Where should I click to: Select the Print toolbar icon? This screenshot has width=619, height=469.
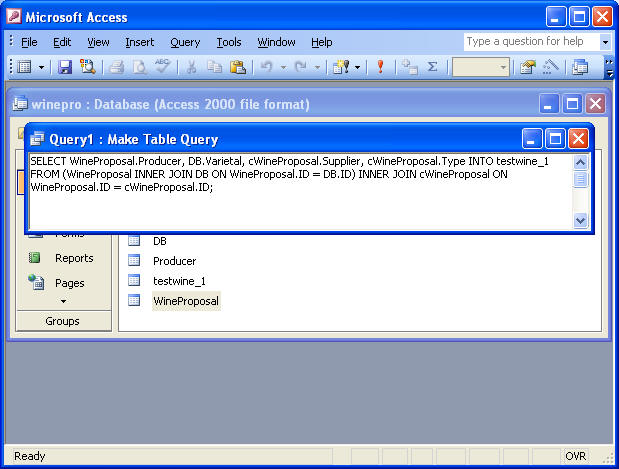tap(116, 67)
